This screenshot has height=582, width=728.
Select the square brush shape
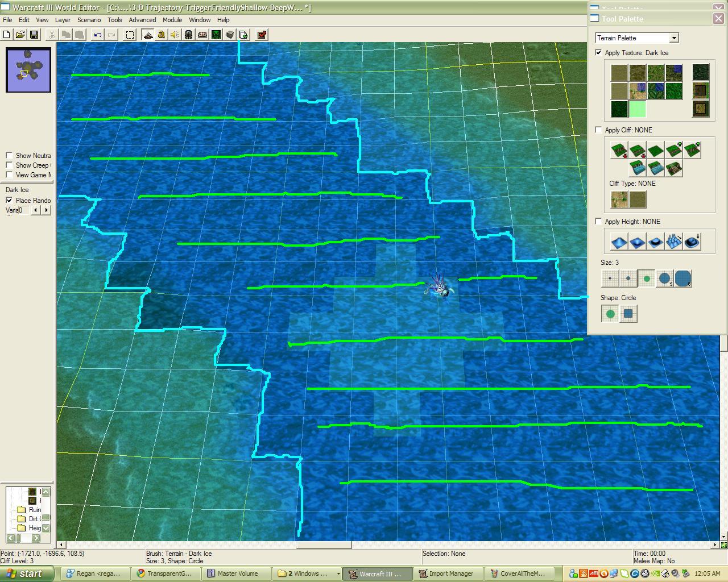tap(628, 314)
